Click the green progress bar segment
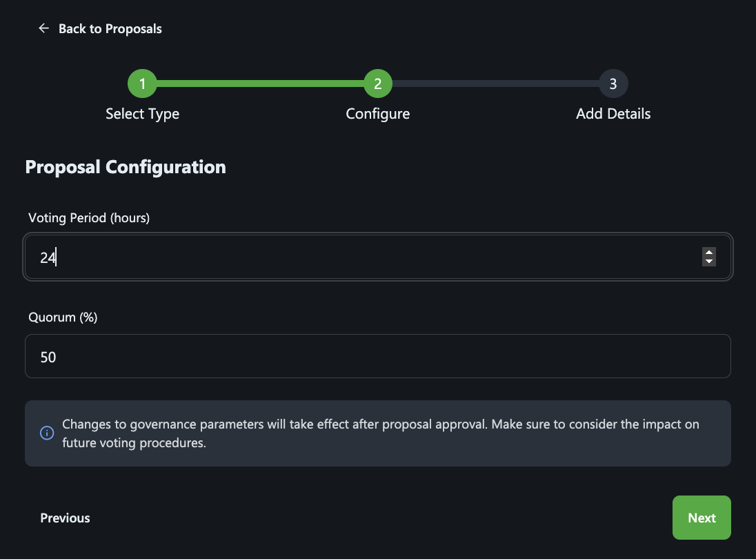Image resolution: width=756 pixels, height=559 pixels. click(x=260, y=84)
